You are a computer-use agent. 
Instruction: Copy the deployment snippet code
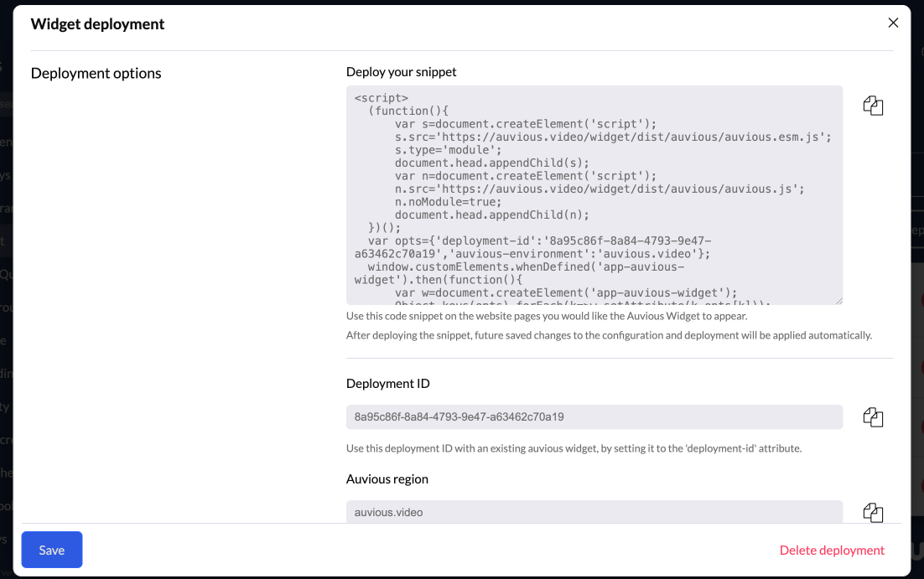click(x=873, y=106)
